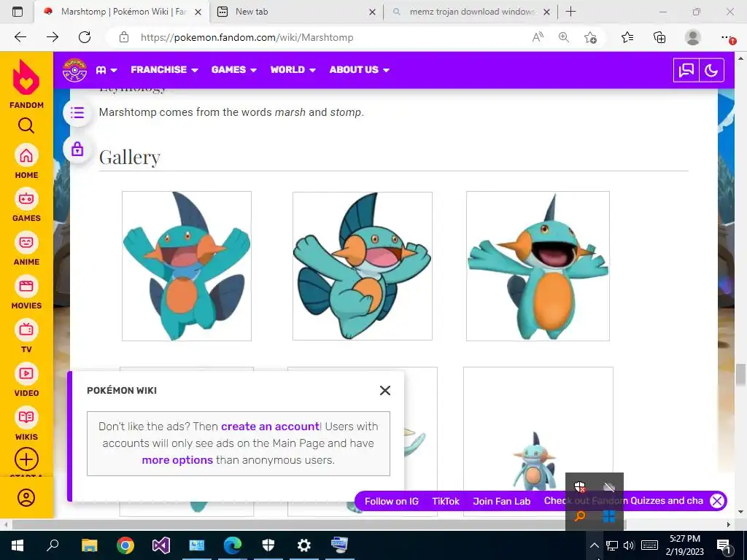Open the Games section in sidebar
Image resolution: width=747 pixels, height=560 pixels.
click(x=26, y=198)
